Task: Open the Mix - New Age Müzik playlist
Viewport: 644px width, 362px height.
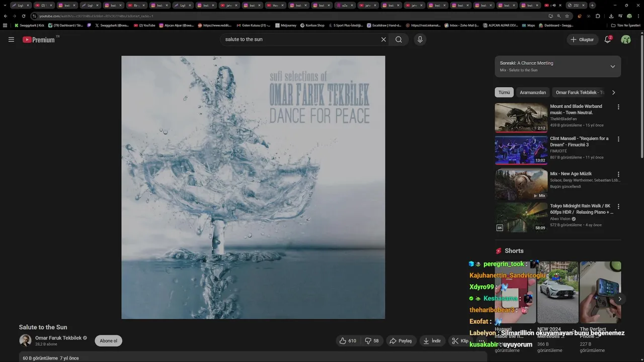Action: 521,185
